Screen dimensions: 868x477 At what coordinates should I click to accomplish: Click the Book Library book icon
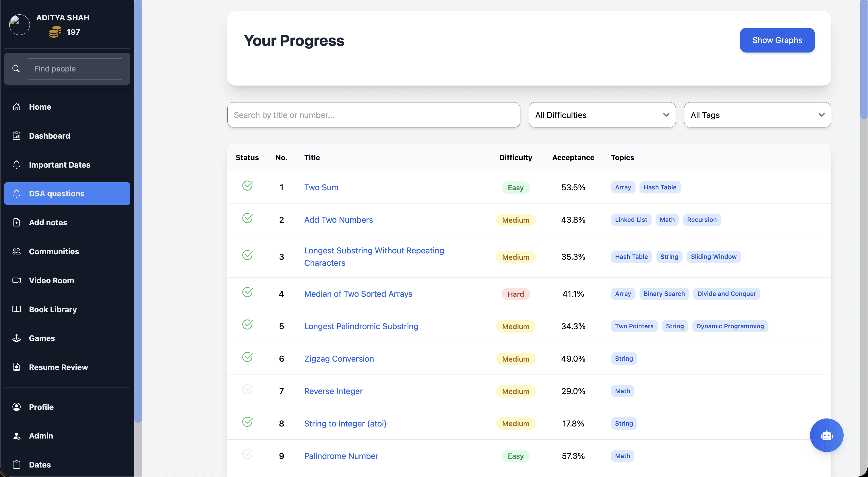(x=17, y=309)
